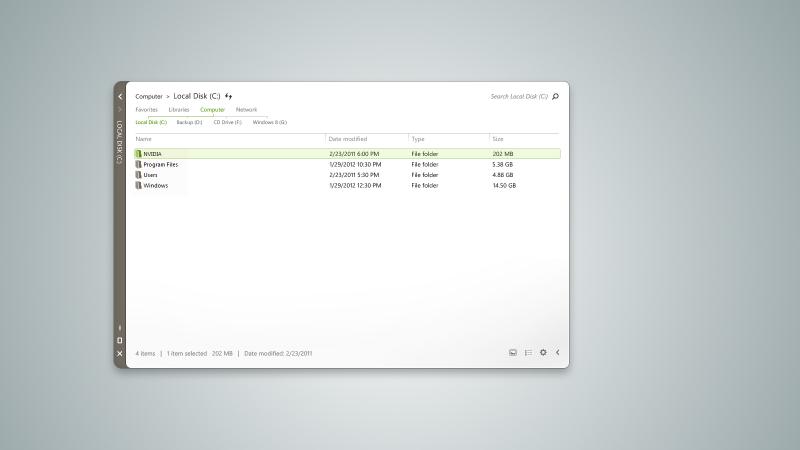Open the Network tab
The height and width of the screenshot is (450, 800).
(x=246, y=110)
